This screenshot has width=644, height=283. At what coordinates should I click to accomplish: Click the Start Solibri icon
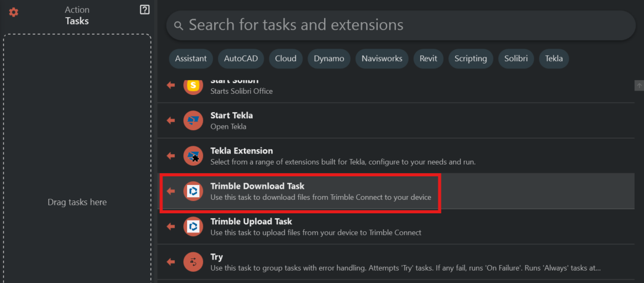[x=193, y=86]
